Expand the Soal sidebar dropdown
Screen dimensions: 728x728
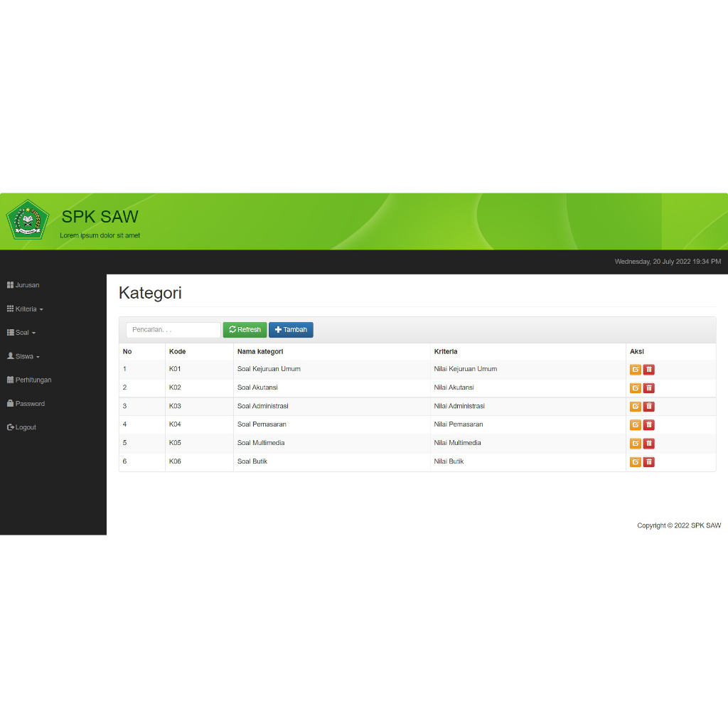[21, 333]
